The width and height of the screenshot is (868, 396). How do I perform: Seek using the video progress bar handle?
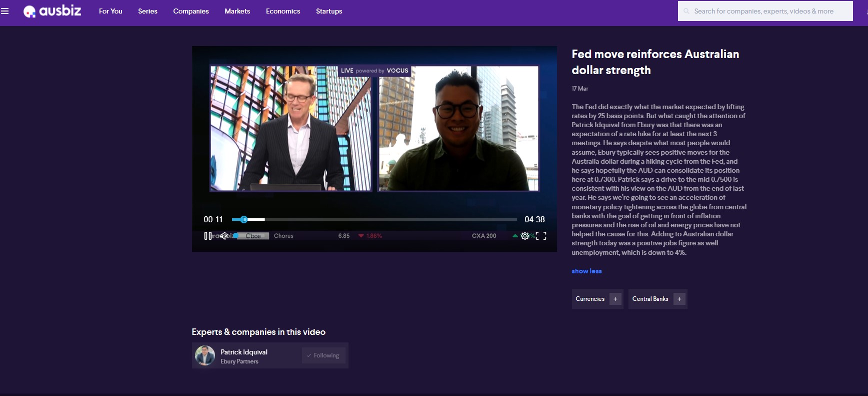(x=244, y=219)
